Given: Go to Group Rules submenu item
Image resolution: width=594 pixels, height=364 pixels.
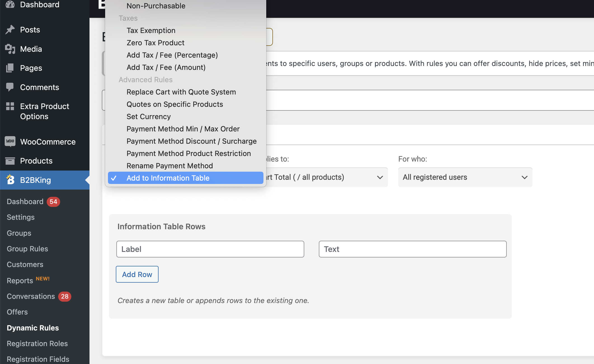Looking at the screenshot, I should coord(27,249).
